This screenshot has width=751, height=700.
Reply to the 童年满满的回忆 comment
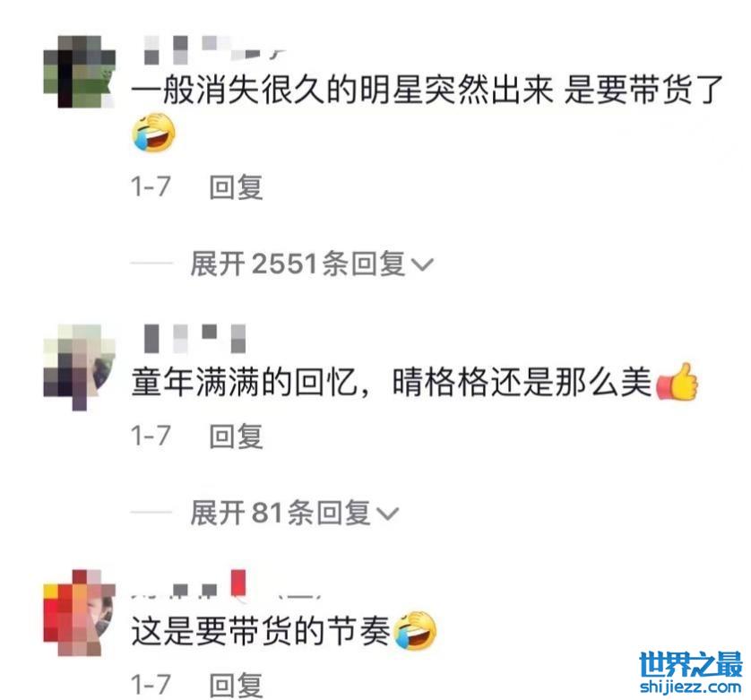coord(236,436)
